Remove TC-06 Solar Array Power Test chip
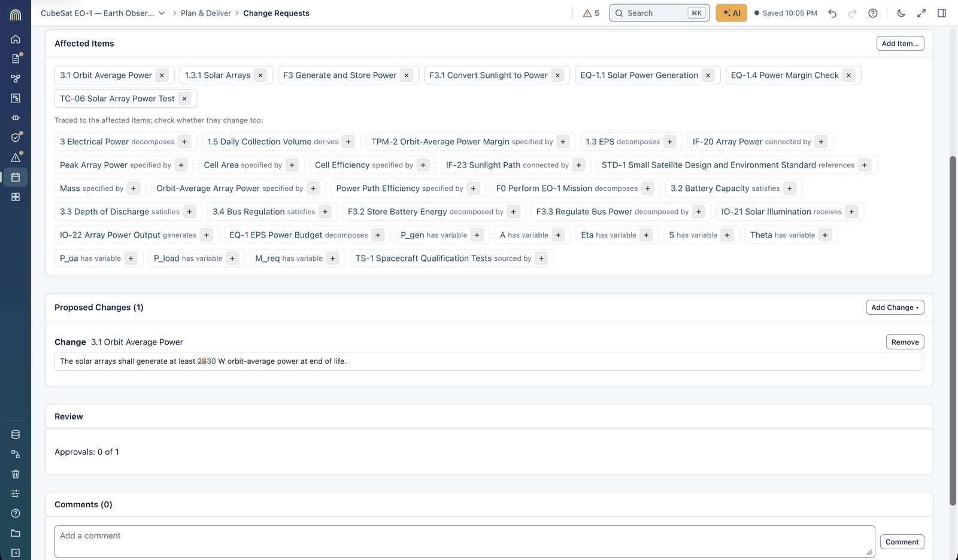This screenshot has height=560, width=958. [x=184, y=99]
